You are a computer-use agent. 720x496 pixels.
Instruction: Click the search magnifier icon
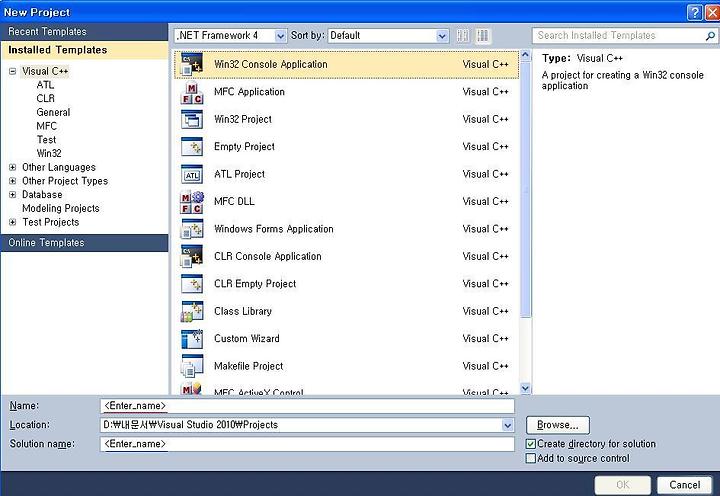pos(710,36)
